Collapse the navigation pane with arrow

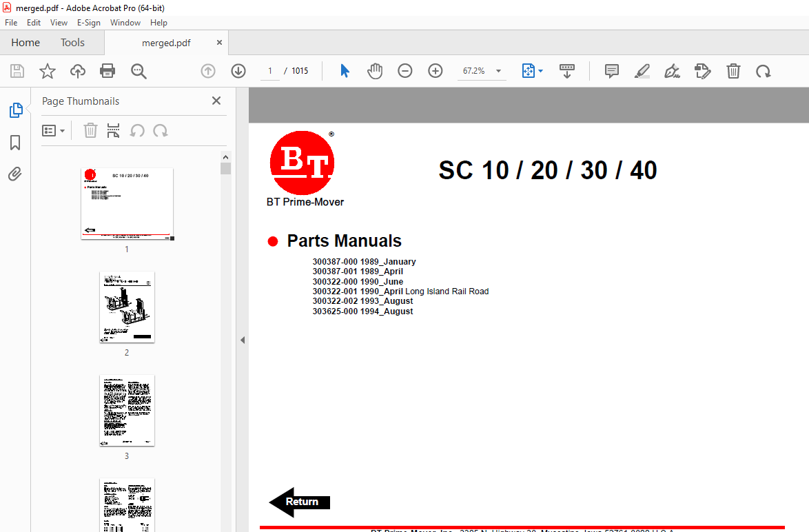pyautogui.click(x=243, y=340)
